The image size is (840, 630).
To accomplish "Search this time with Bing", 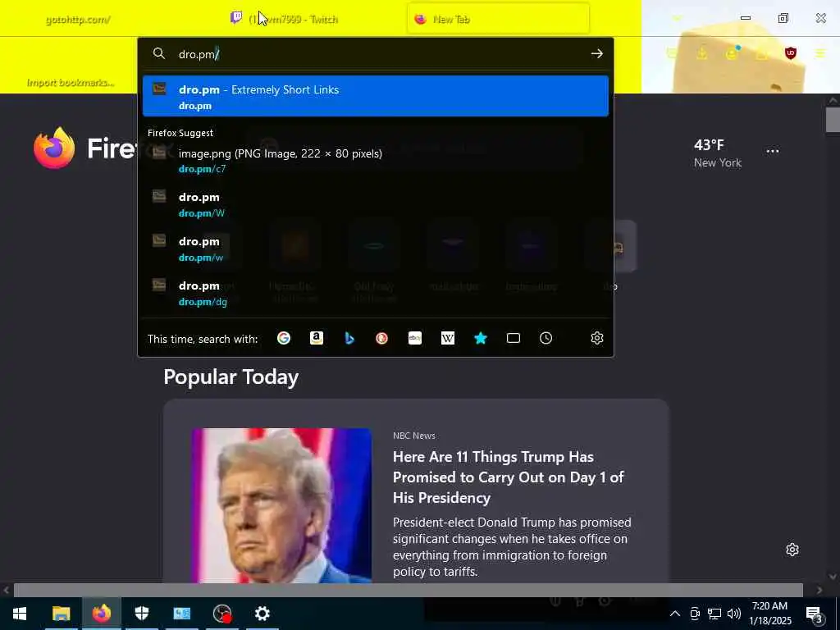I will (x=349, y=338).
